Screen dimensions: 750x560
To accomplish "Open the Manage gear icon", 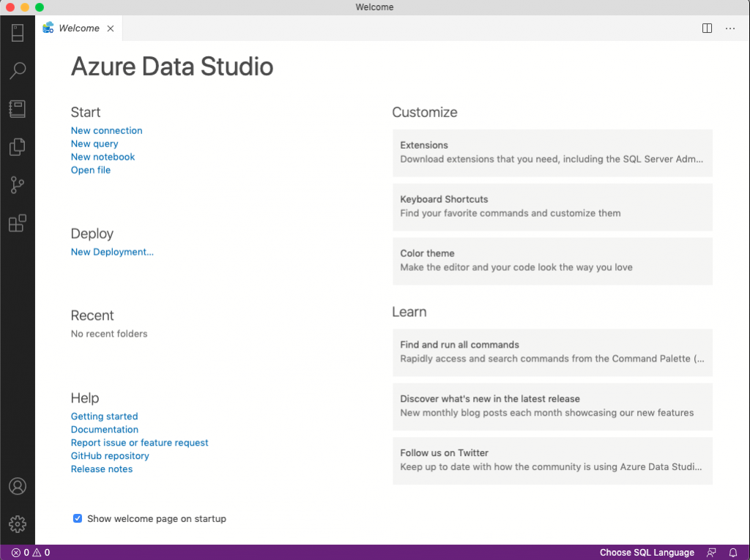I will tap(18, 524).
